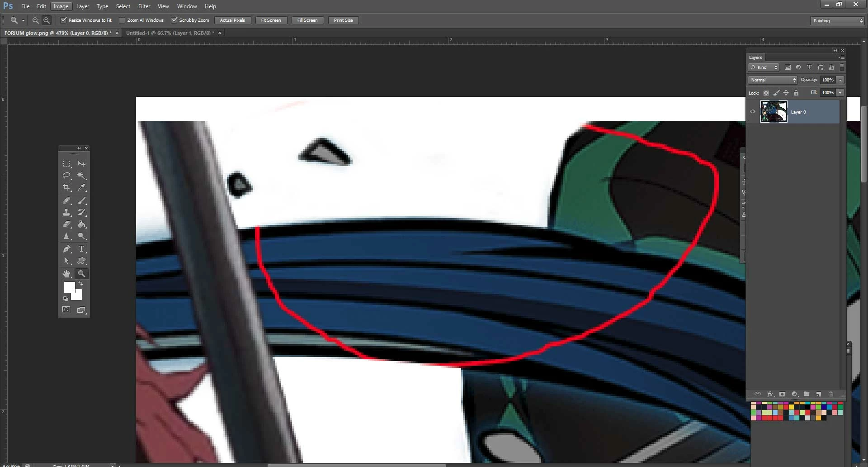
Task: Filter layers for pixel layers
Action: point(788,67)
